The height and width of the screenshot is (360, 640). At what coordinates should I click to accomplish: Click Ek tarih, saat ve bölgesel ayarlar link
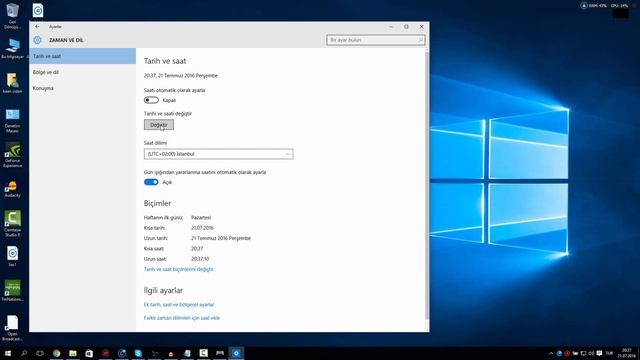[x=179, y=304]
